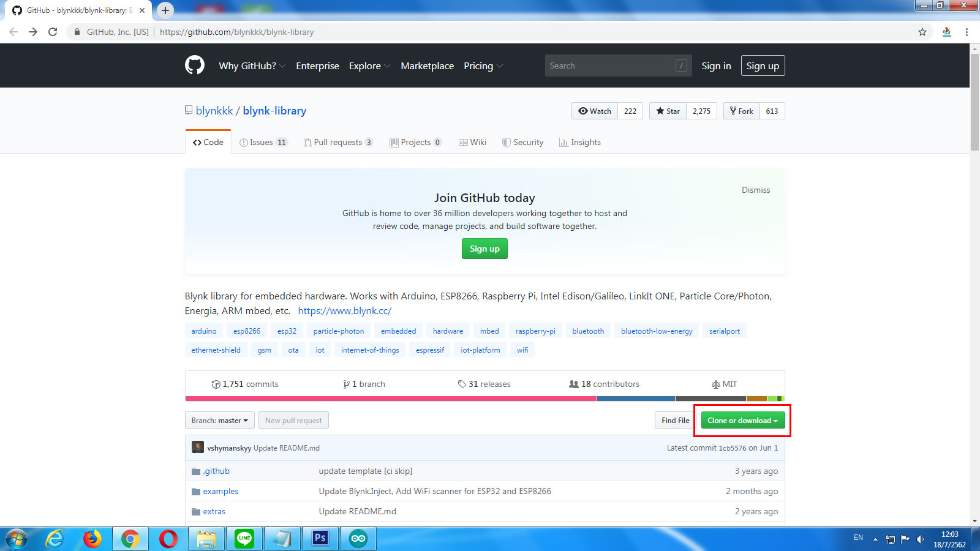Open LINE app from the taskbar
This screenshot has height=551, width=980.
244,539
